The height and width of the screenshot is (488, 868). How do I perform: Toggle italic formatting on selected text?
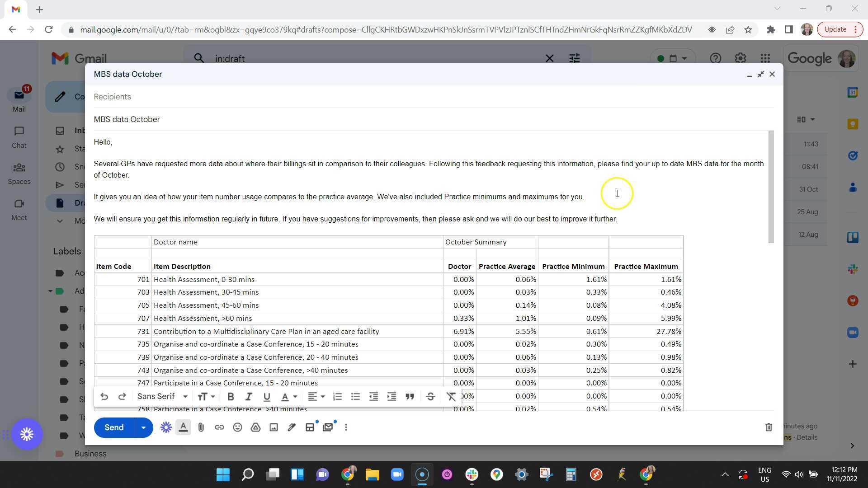(x=248, y=396)
